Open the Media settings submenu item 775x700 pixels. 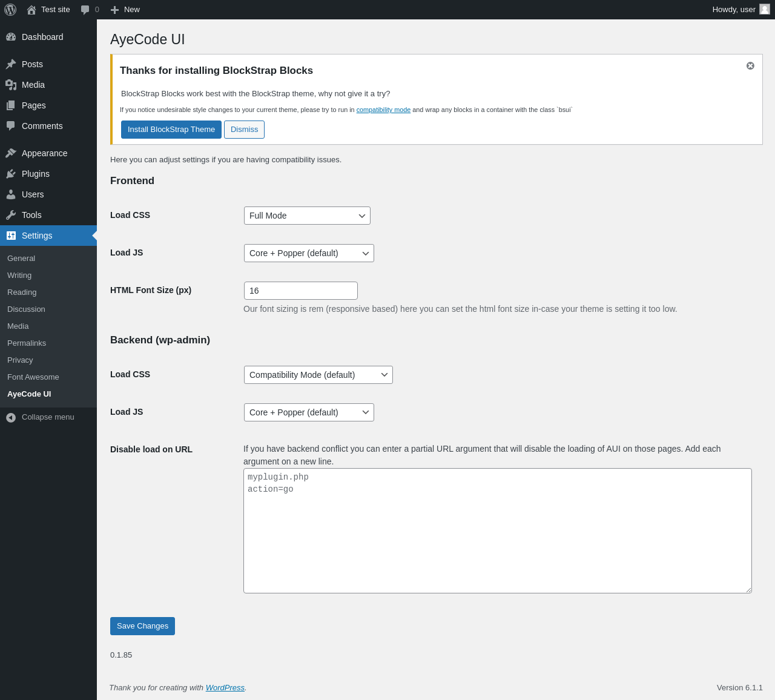tap(18, 326)
